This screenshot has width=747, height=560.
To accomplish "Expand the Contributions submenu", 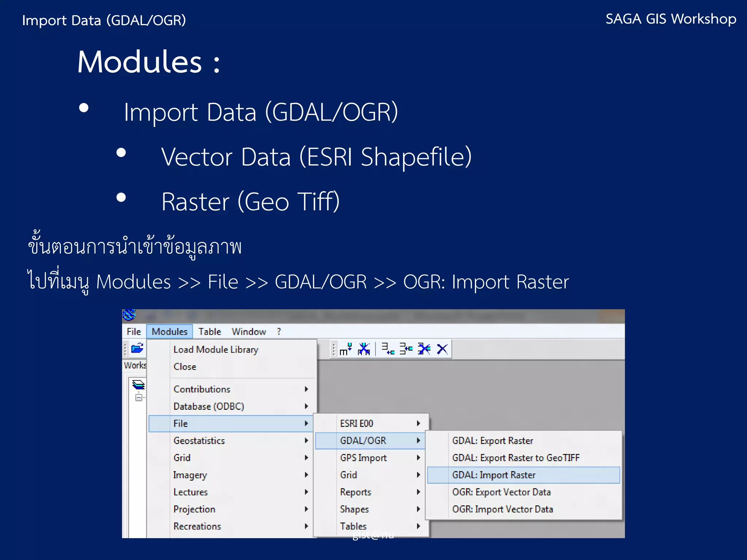I will tap(232, 389).
